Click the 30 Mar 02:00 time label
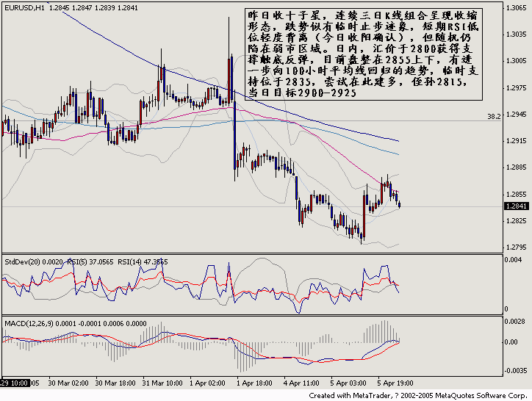Viewport: 532px width, 401px height. coord(68,383)
